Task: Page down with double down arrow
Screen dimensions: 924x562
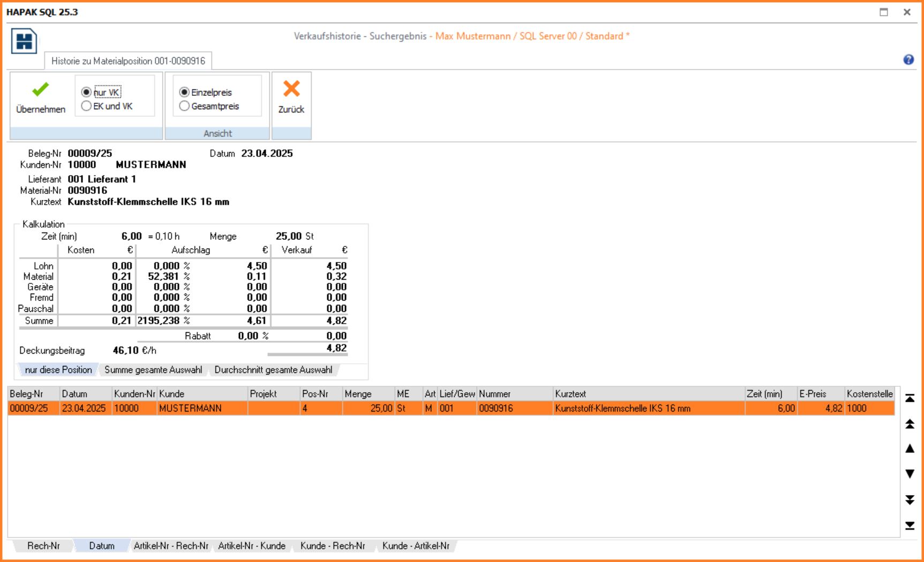Action: [x=910, y=499]
